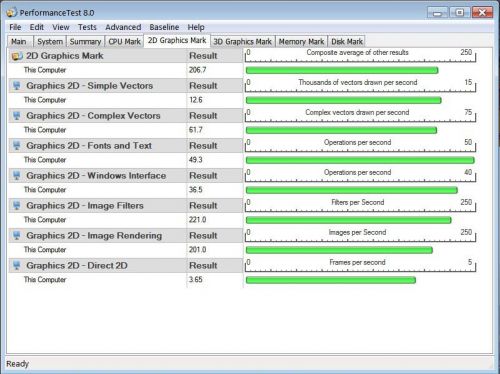Screen dimensions: 500x374
Task: Click the 201.0 Image Rendering result
Action: [x=198, y=250]
